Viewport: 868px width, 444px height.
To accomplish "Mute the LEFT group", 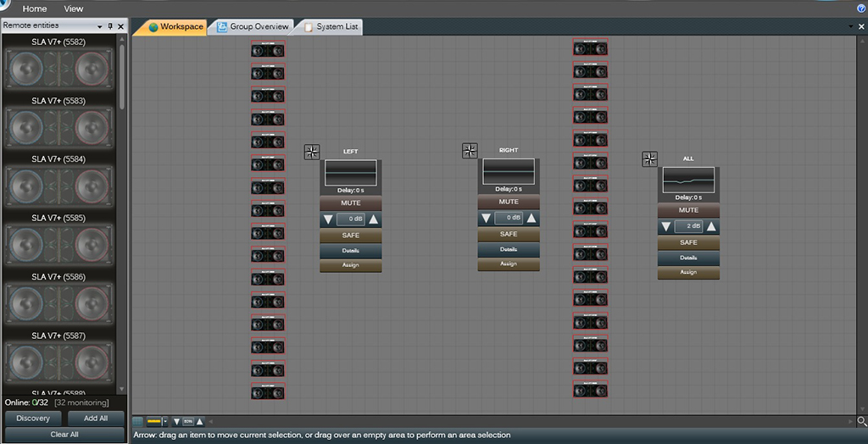I will pos(351,203).
